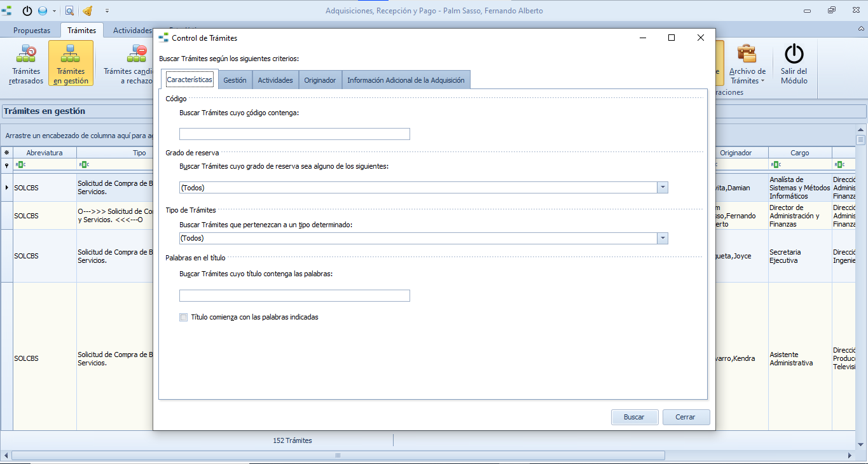
Task: Click the application logo icon in main title bar
Action: click(x=7, y=11)
